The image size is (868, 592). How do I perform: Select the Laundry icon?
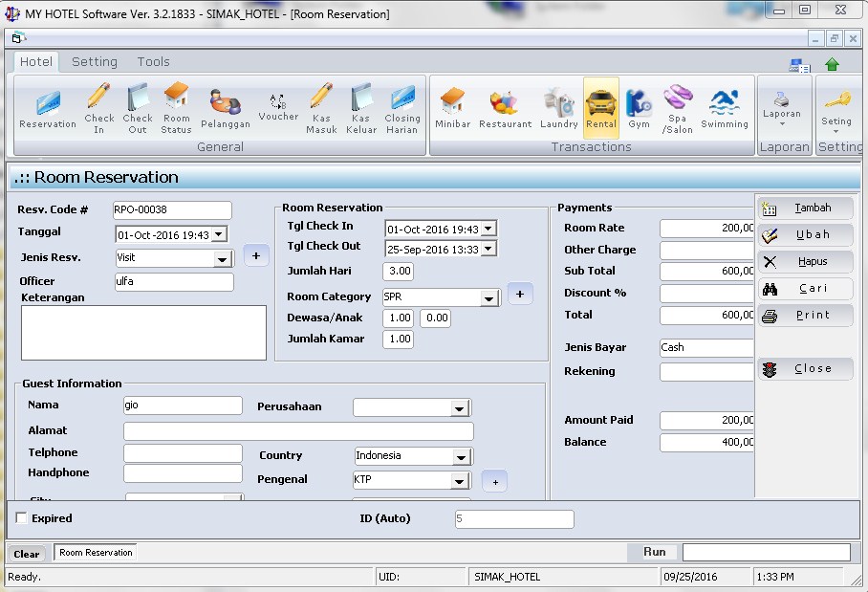559,105
